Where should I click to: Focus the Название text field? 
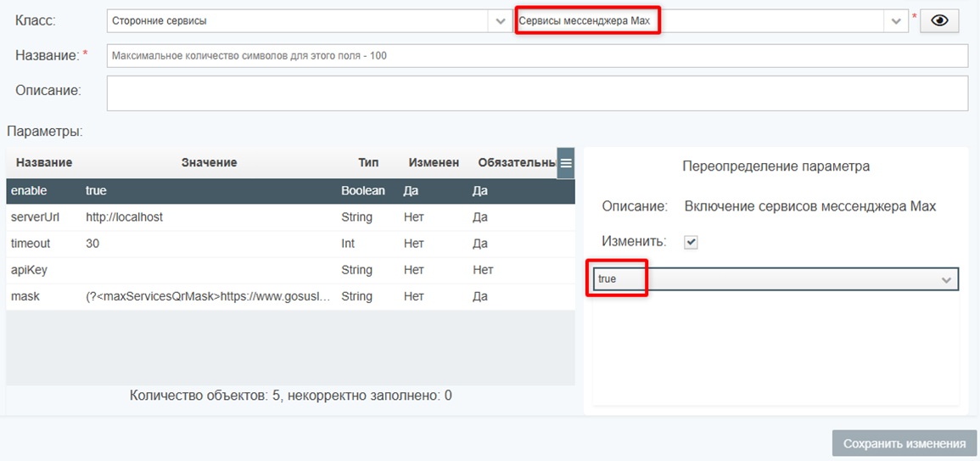tap(537, 56)
